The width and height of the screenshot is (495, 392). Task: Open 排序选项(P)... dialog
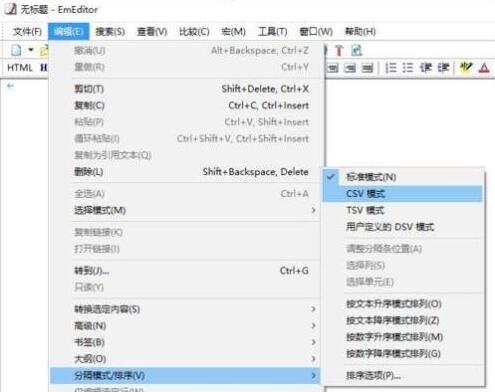click(x=403, y=376)
